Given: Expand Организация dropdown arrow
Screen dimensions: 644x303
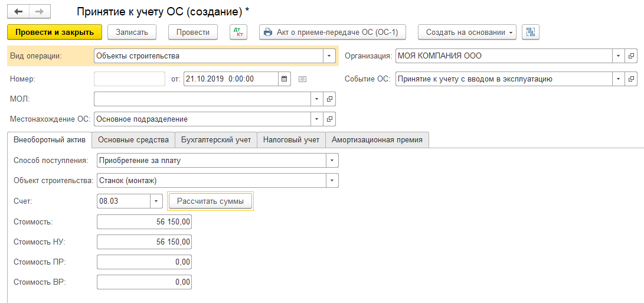Looking at the screenshot, I should (618, 56).
